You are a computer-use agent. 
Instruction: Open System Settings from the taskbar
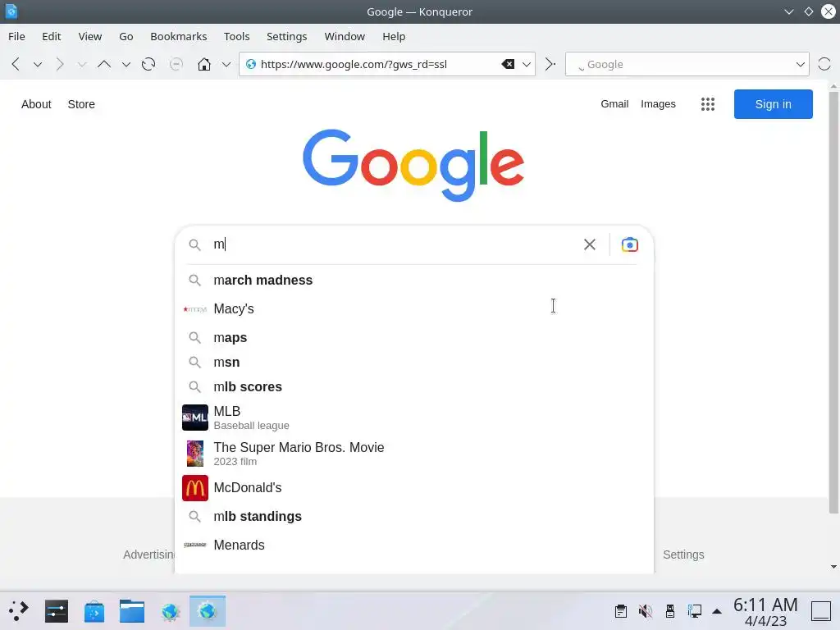pos(57,610)
